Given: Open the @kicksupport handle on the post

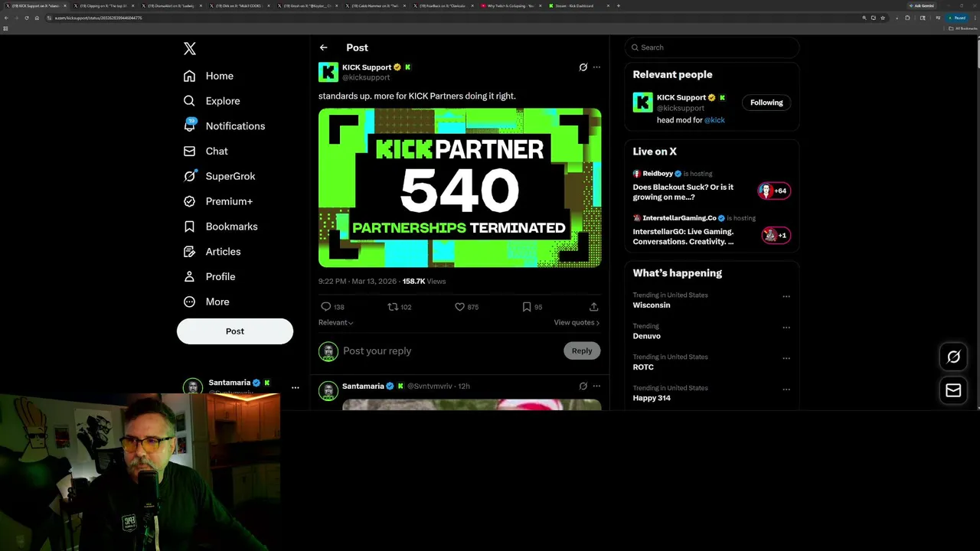Looking at the screenshot, I should click(366, 77).
